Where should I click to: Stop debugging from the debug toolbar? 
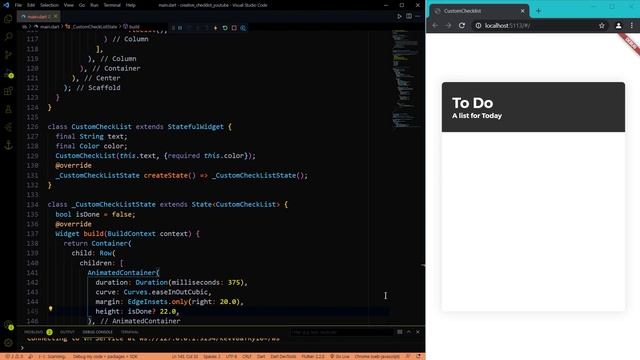tap(234, 28)
